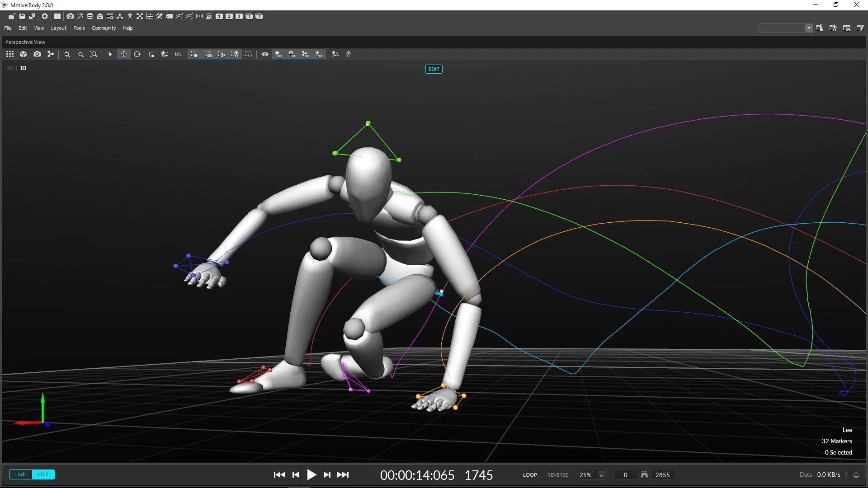Open settings gear in top toolbar
Image resolution: width=868 pixels, height=488 pixels.
(x=44, y=16)
